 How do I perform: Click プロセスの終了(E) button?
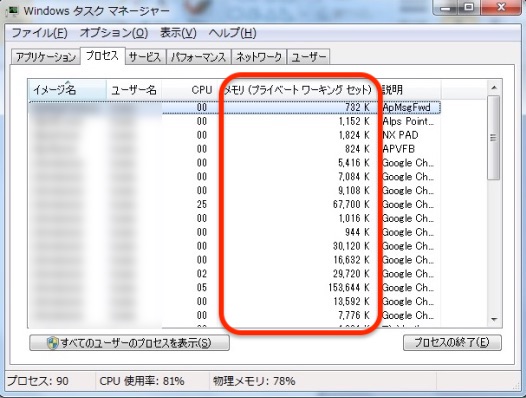click(452, 343)
